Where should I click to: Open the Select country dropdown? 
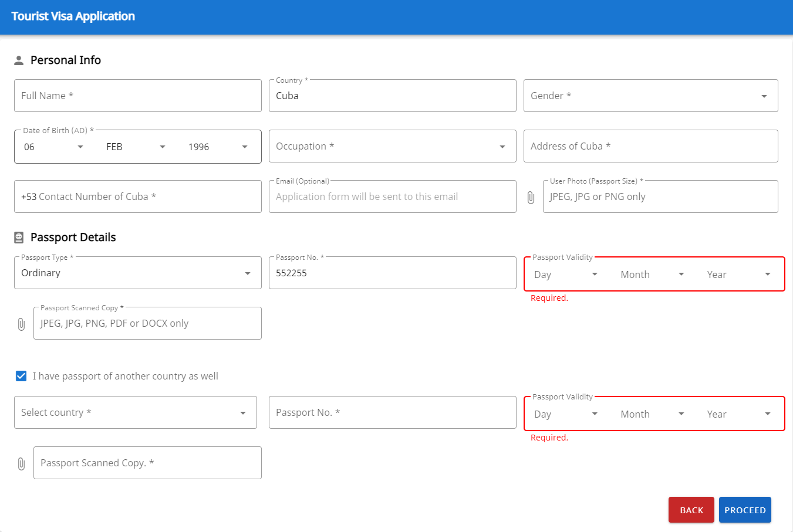136,412
